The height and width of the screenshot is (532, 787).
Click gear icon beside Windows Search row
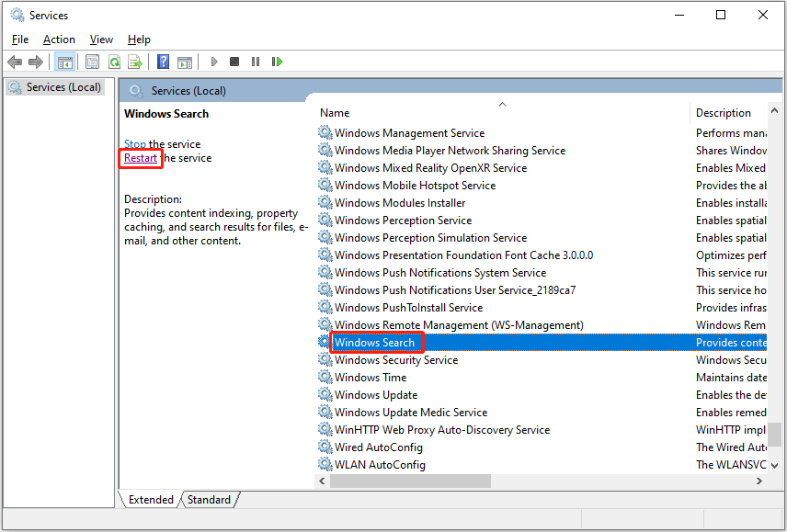[325, 342]
